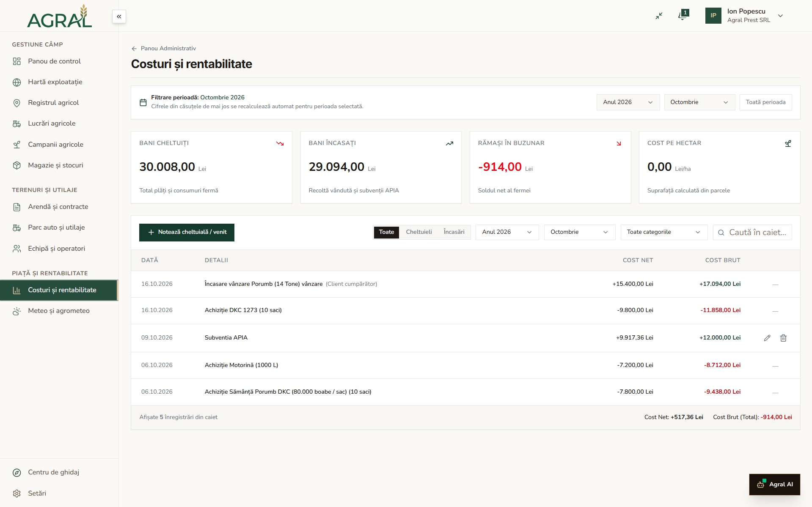Click the red arrow icon on Rămași în buzunar card
The image size is (812, 507).
coord(619,143)
